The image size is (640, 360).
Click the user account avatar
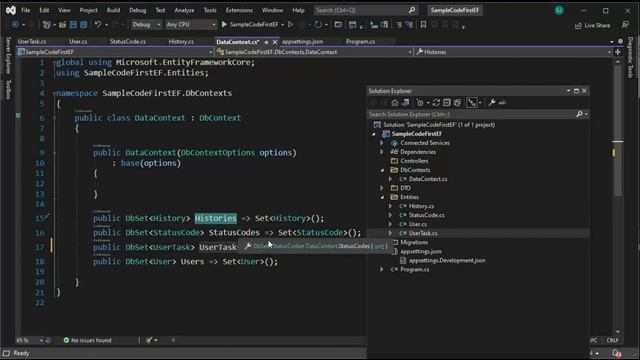click(559, 10)
